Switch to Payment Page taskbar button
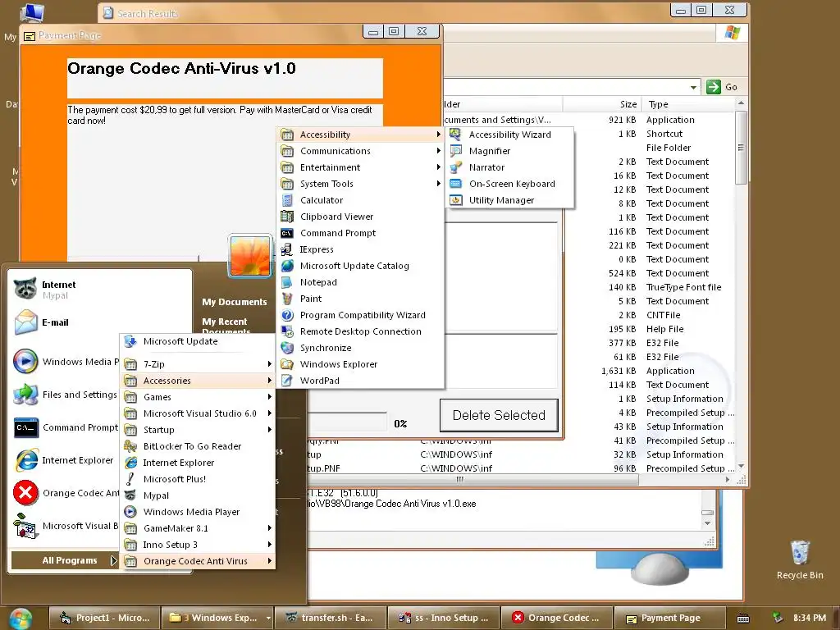Screen dimensions: 840x630 pyautogui.click(x=669, y=619)
